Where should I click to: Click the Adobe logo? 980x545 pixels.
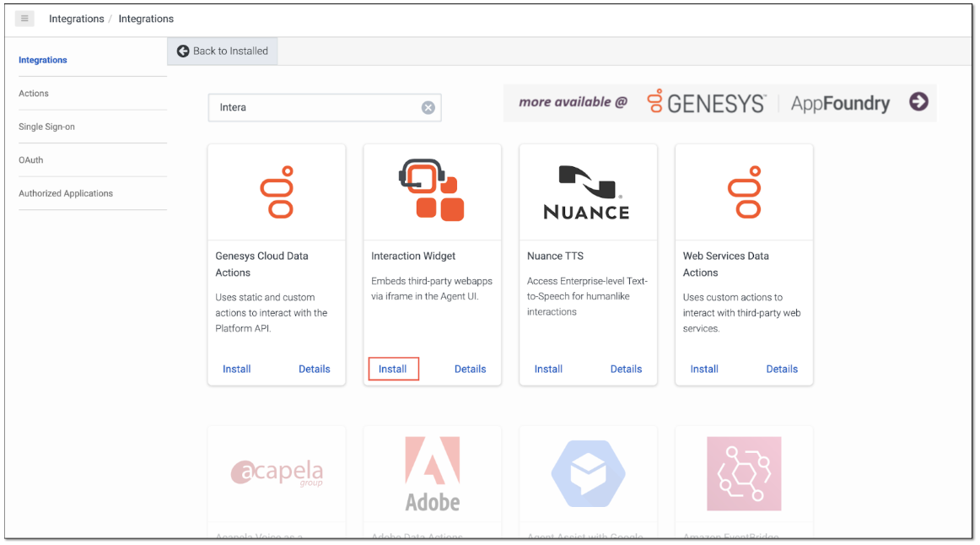click(x=433, y=474)
